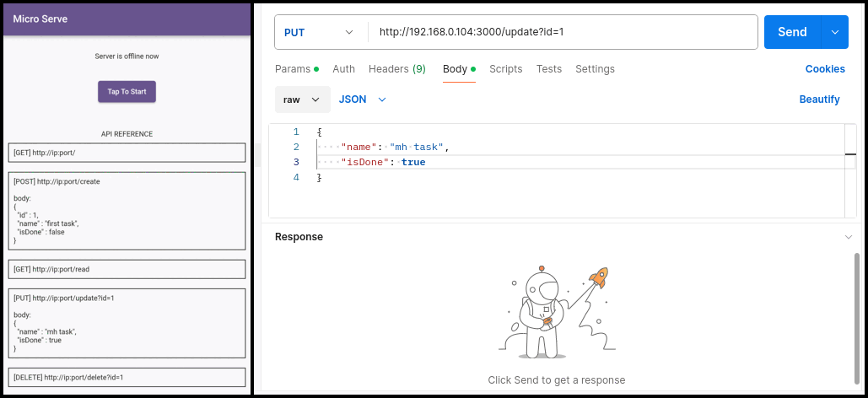Switch to the Params tab
Image resolution: width=868 pixels, height=398 pixels.
297,69
